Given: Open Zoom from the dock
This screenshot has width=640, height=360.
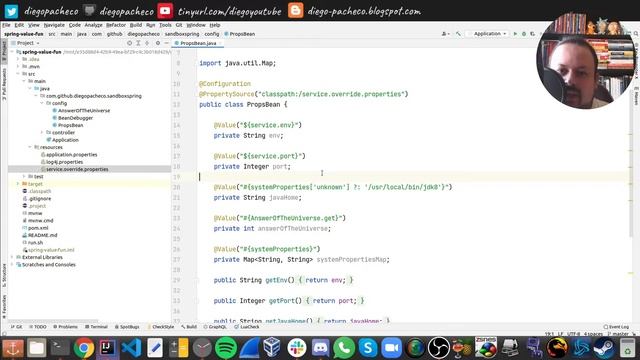Looking at the screenshot, I should pos(391,348).
